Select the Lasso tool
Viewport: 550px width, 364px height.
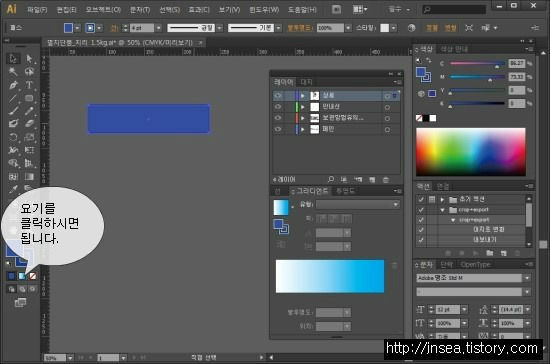pyautogui.click(x=29, y=72)
